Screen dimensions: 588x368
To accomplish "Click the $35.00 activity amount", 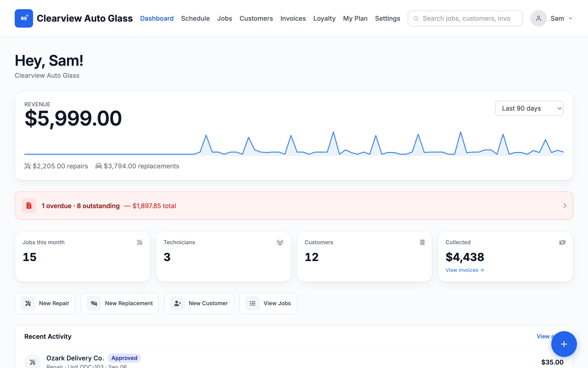I will pyautogui.click(x=552, y=362).
